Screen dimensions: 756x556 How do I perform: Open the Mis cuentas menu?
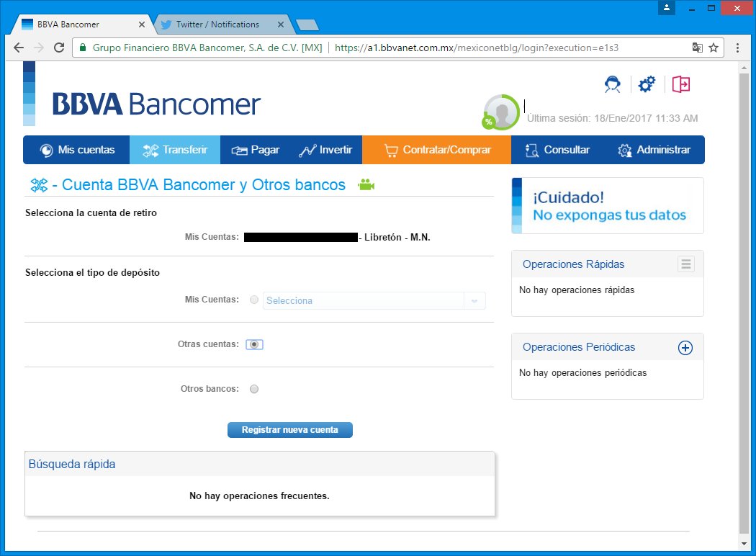click(x=76, y=150)
